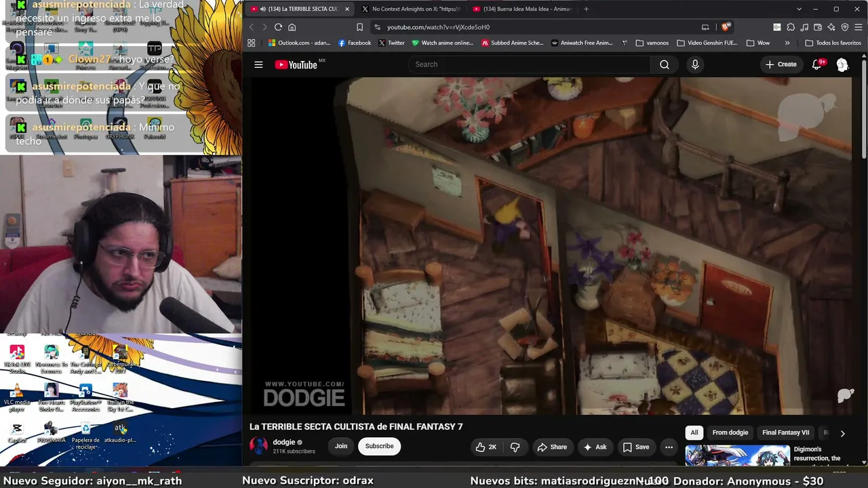Open the Twitter bookmark
The width and height of the screenshot is (868, 488).
pyautogui.click(x=391, y=43)
